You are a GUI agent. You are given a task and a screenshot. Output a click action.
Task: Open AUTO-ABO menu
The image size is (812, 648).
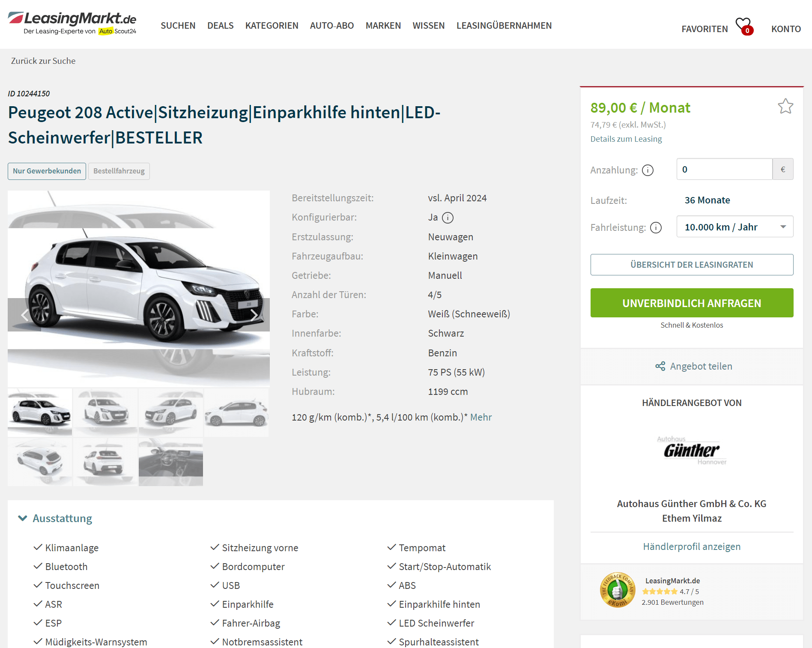332,26
